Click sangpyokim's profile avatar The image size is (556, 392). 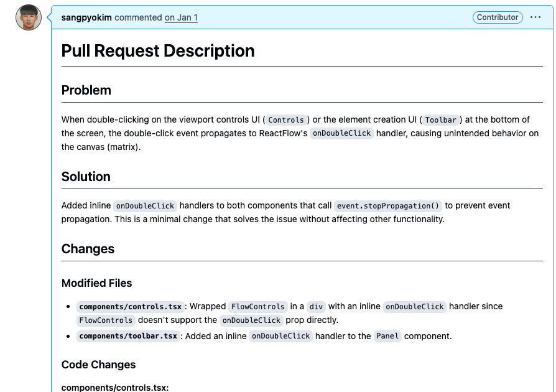(x=29, y=18)
